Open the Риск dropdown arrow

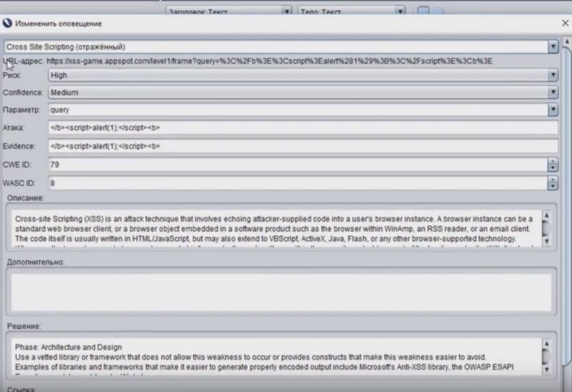pos(553,75)
